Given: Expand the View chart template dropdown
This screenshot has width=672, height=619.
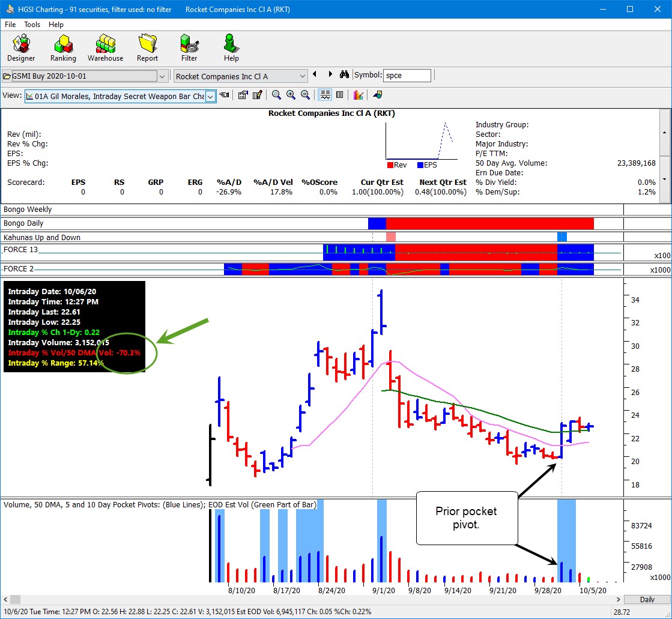Looking at the screenshot, I should [210, 97].
